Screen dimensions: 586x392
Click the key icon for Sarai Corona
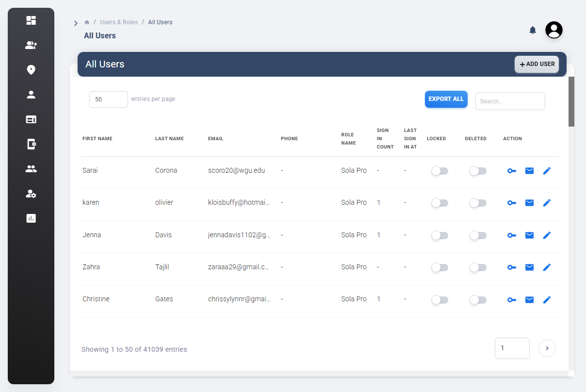(x=512, y=171)
